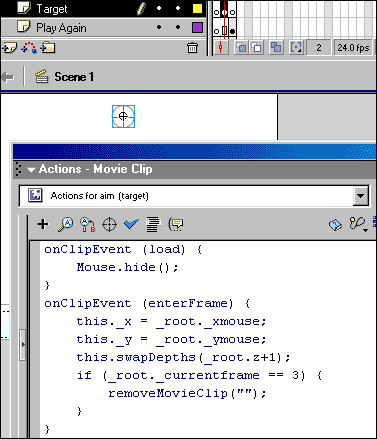Enable onion skin outlines

coord(256,48)
